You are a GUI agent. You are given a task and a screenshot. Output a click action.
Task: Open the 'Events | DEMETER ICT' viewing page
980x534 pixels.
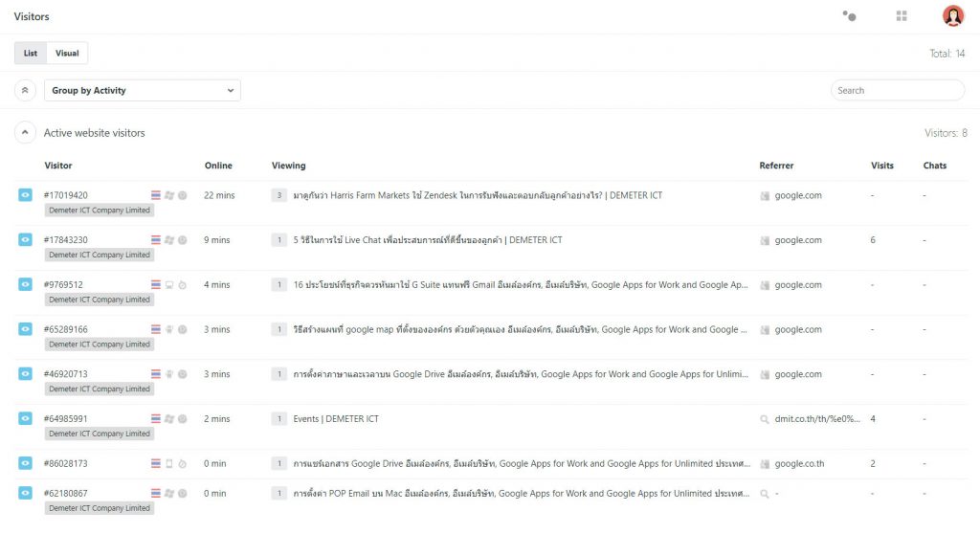tap(336, 419)
